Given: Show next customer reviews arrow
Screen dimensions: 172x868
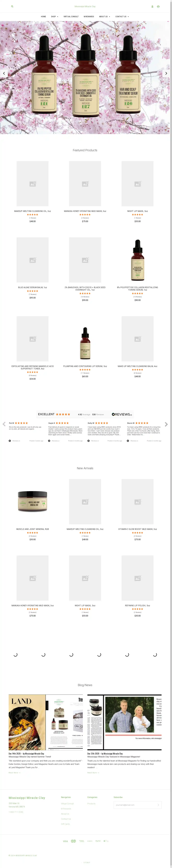Looking at the screenshot, I should (x=166, y=424).
